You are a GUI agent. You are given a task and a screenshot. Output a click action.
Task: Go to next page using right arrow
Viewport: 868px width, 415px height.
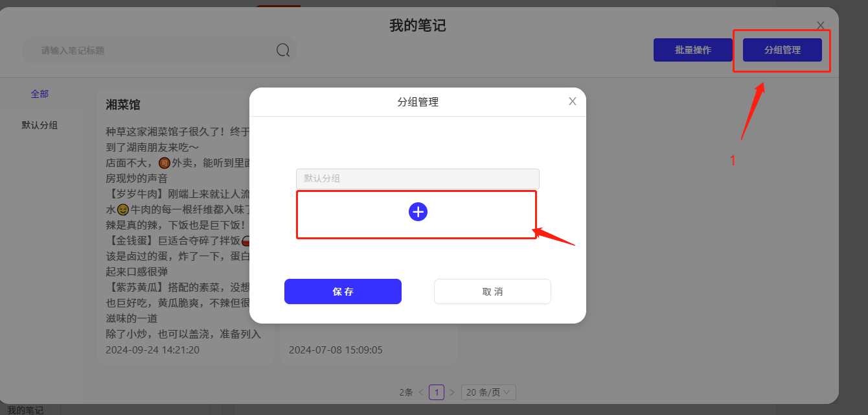[x=452, y=392]
